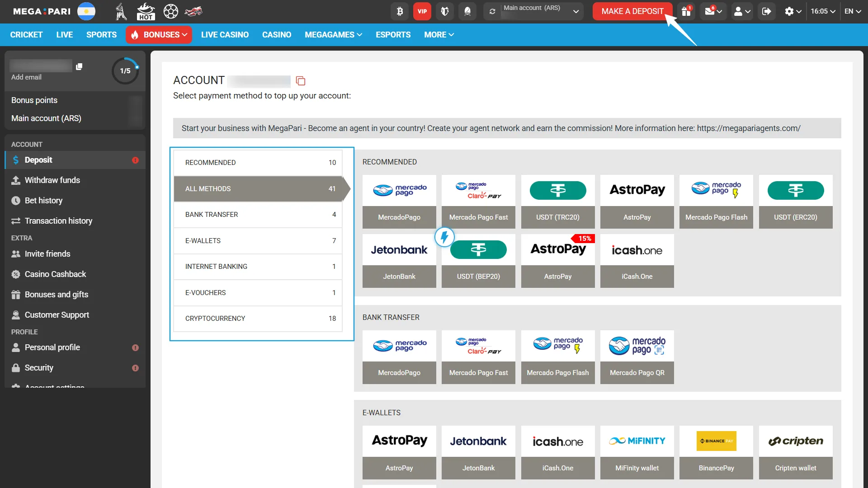The height and width of the screenshot is (488, 868).
Task: Filter by CRYPTOCURRENCY methods
Action: 258,319
